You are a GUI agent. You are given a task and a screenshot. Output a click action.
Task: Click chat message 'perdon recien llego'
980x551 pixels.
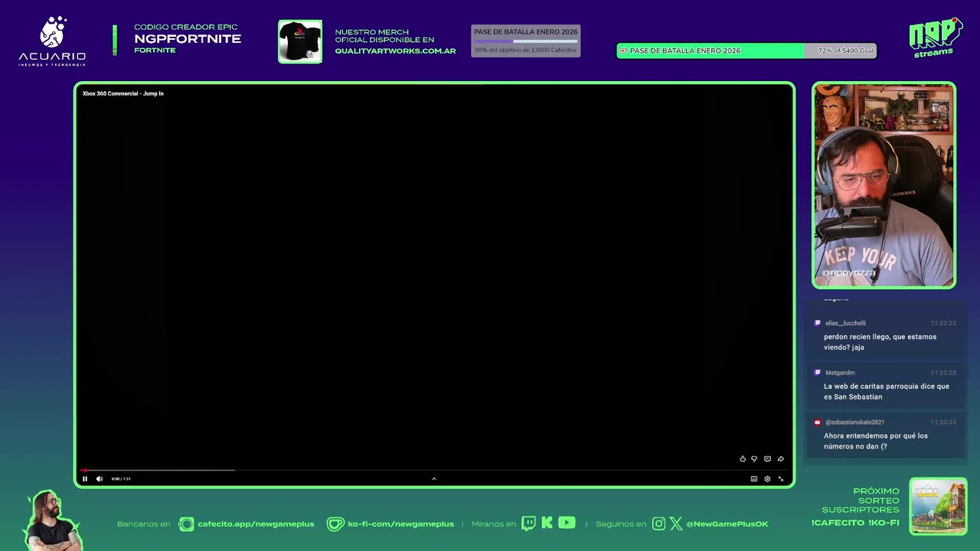pyautogui.click(x=880, y=342)
